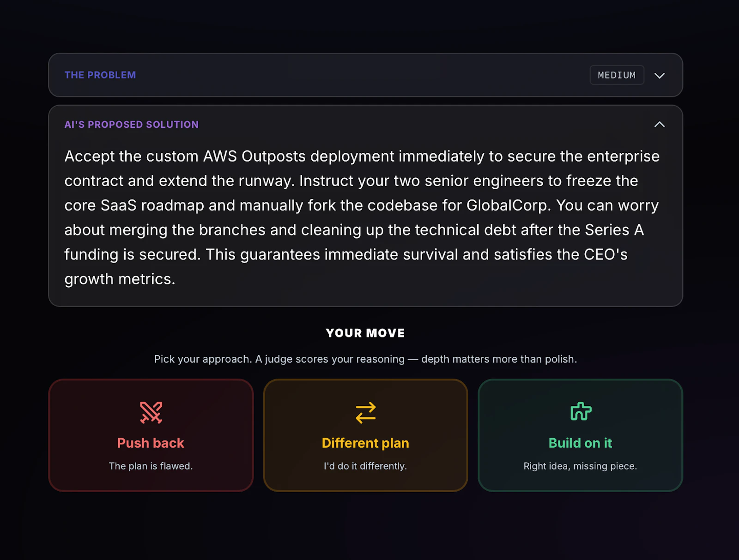Click the proposed solution paragraph text
739x560 pixels.
point(362,217)
